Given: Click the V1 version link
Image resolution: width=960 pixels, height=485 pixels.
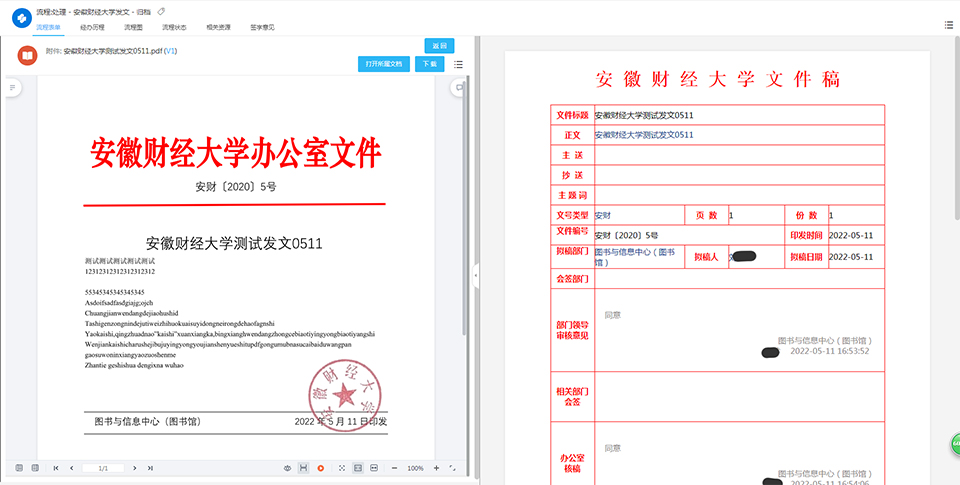Looking at the screenshot, I should [x=171, y=51].
